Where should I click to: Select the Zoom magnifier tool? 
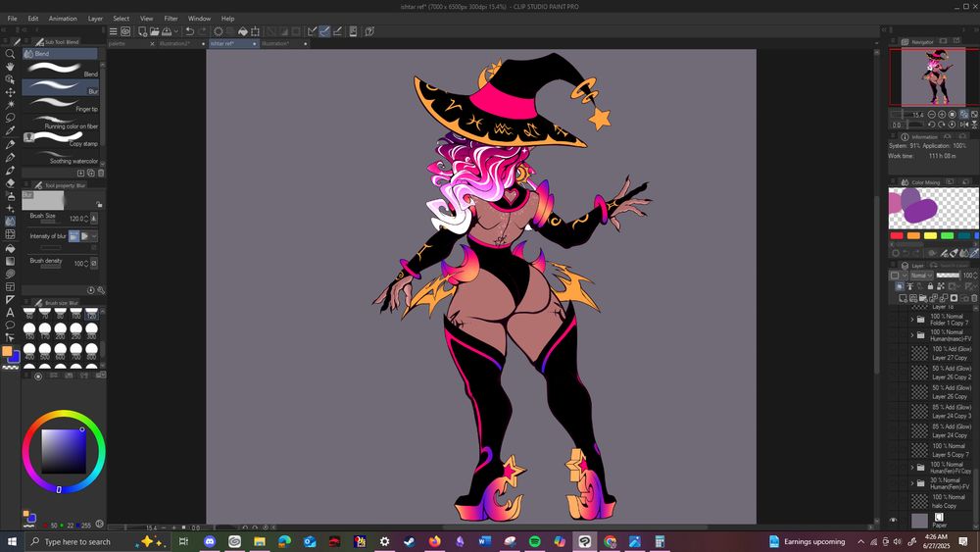10,54
